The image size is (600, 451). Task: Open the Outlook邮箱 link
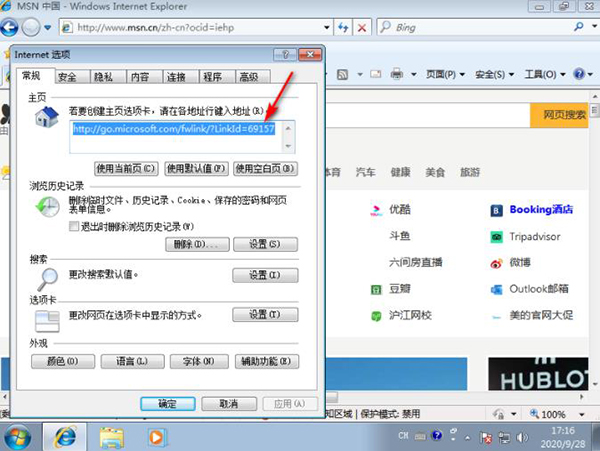[x=539, y=289]
